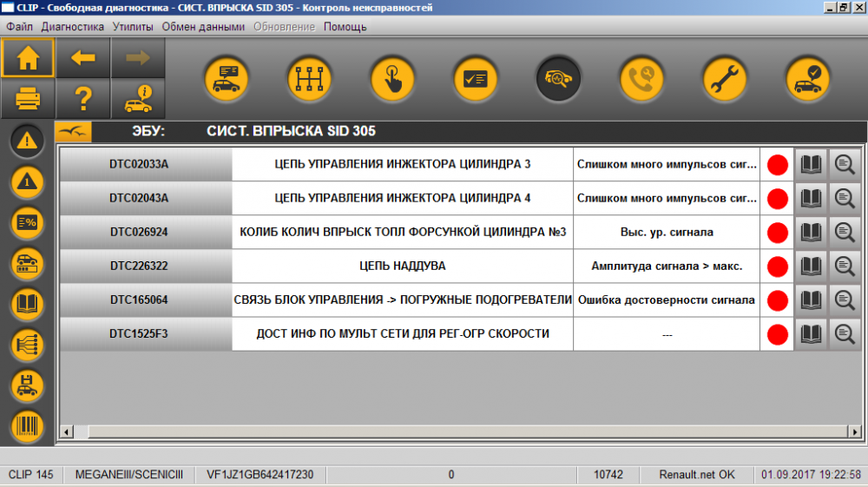Screen dimensions: 868x487
Task: Click 'Выс. ур. сигнала' cell
Action: pyautogui.click(x=667, y=232)
